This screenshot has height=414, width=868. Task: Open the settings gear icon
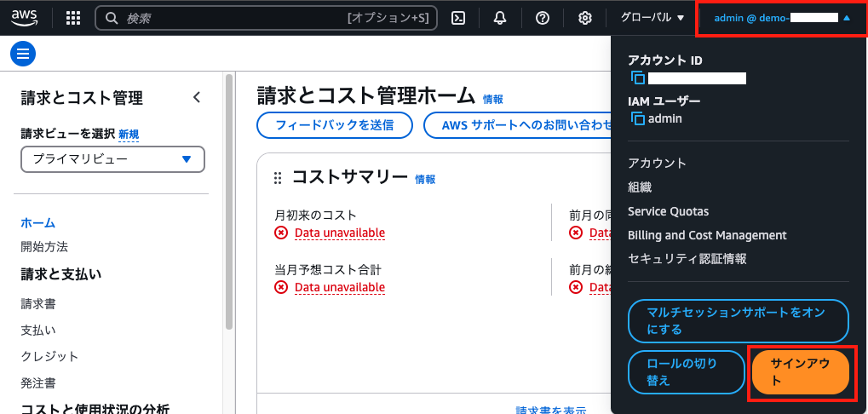click(x=585, y=18)
